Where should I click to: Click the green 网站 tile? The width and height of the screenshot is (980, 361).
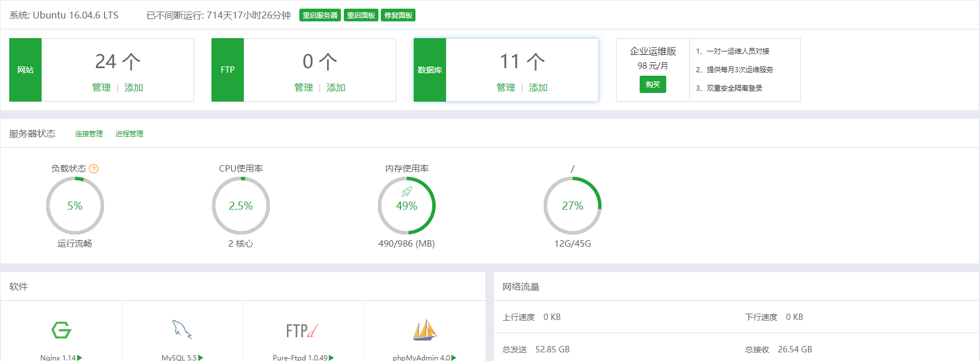[25, 70]
